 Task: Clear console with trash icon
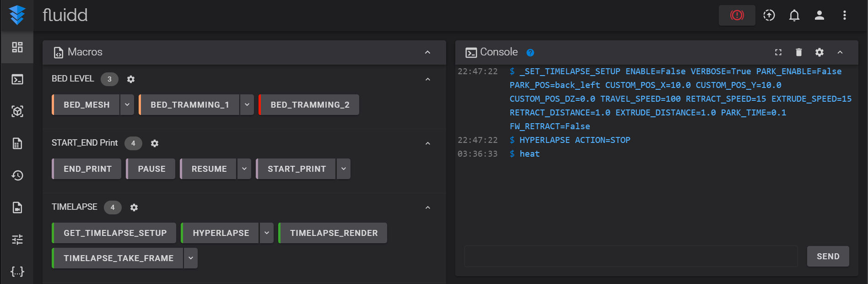(799, 52)
